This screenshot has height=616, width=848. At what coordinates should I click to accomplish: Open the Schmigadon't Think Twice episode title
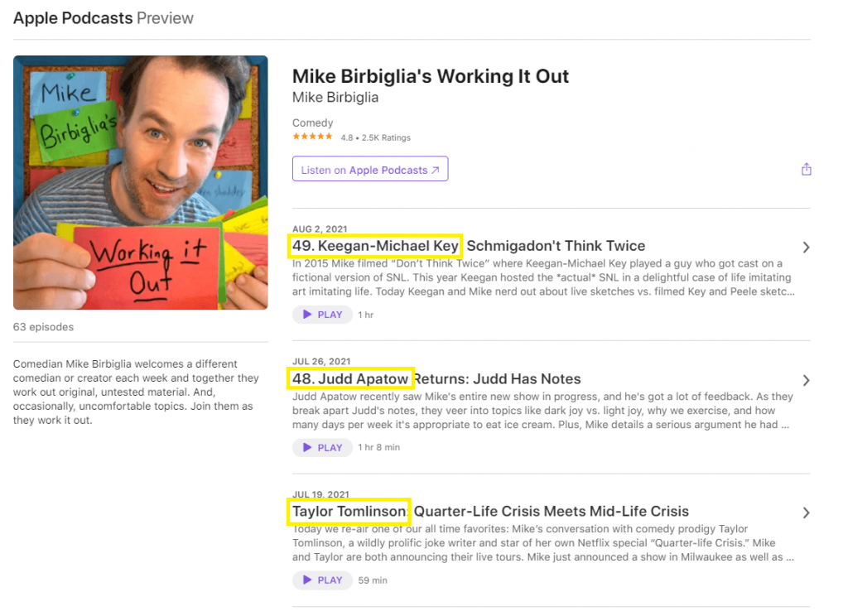point(469,246)
